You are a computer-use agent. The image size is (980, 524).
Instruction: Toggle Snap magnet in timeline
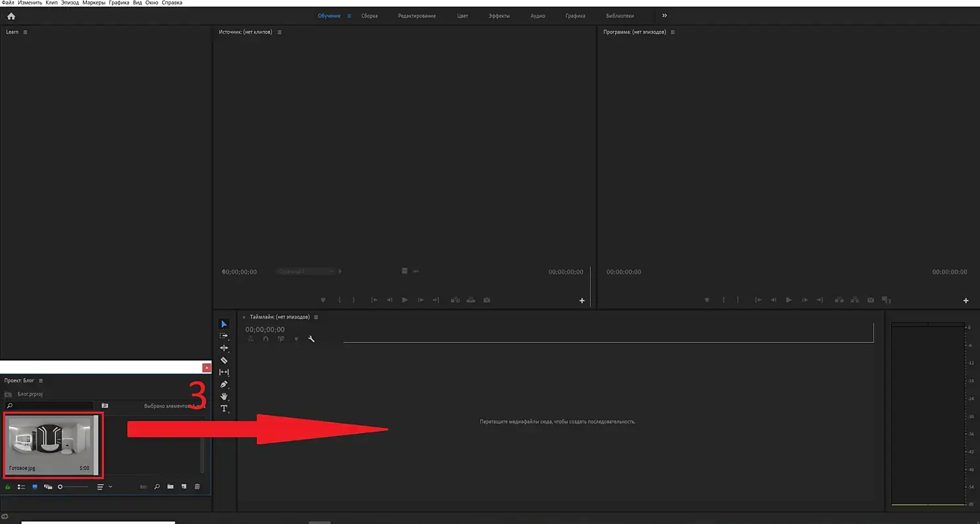pos(265,339)
